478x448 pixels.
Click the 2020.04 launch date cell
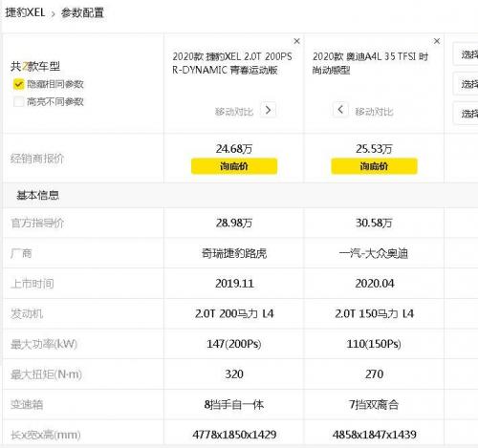375,284
